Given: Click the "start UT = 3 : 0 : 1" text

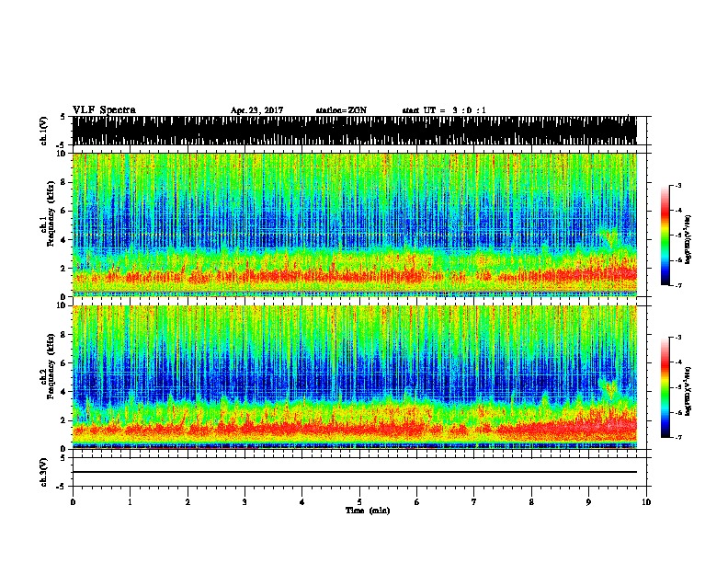Looking at the screenshot, I should 444,110.
